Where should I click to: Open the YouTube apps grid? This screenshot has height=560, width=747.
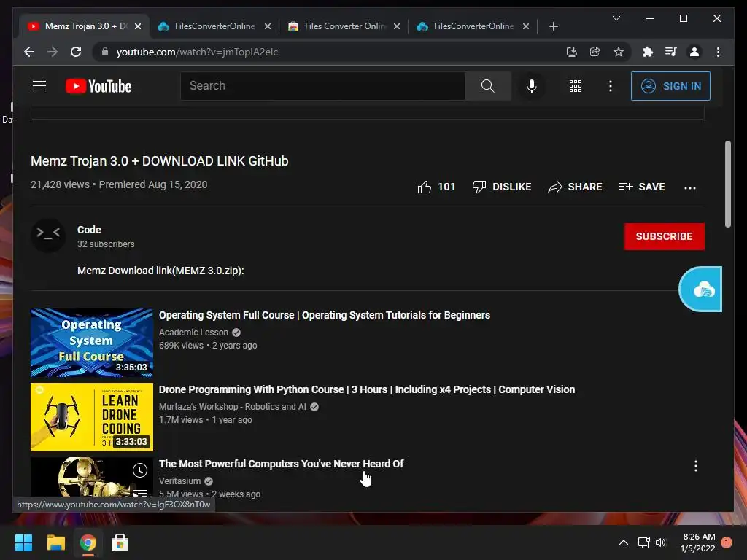pyautogui.click(x=575, y=86)
